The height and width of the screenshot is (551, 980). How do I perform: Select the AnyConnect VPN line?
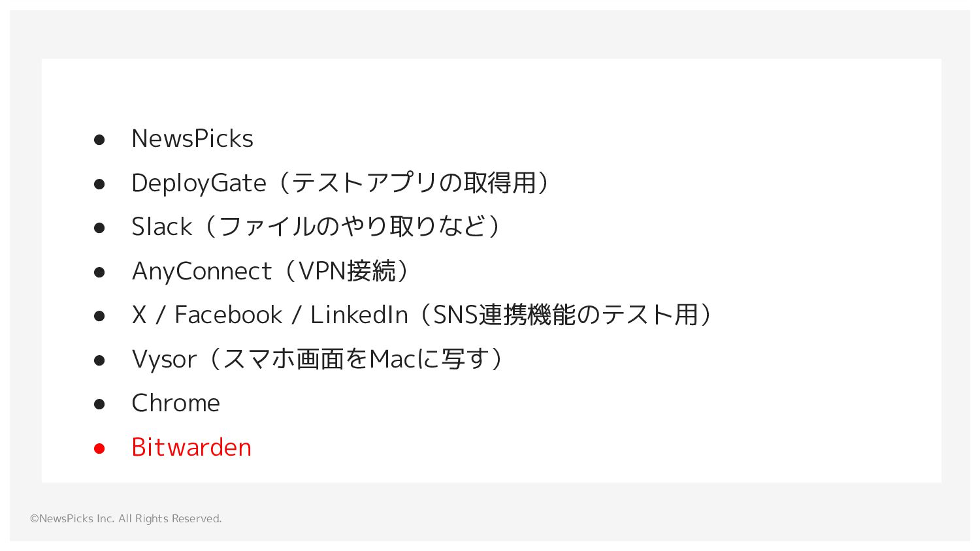coord(270,271)
